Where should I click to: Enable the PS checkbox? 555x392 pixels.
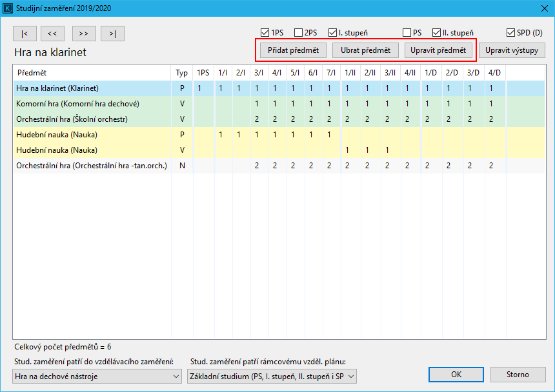407,32
